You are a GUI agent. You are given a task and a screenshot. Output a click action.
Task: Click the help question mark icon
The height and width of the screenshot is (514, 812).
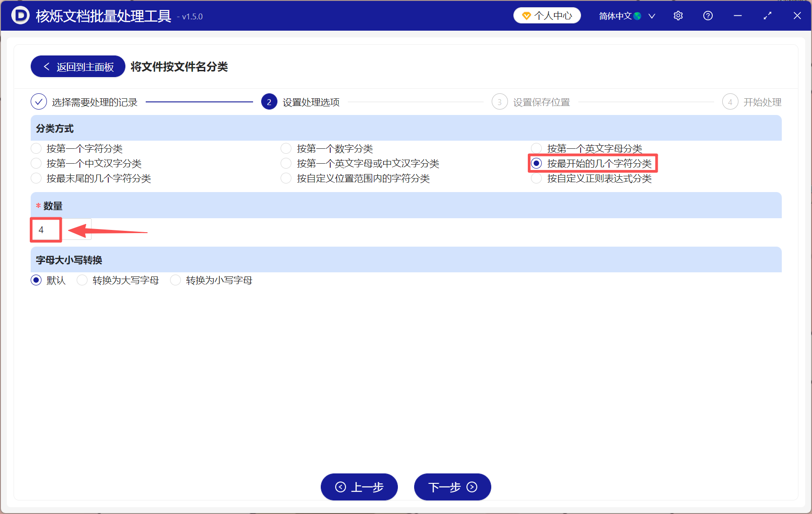coord(707,15)
